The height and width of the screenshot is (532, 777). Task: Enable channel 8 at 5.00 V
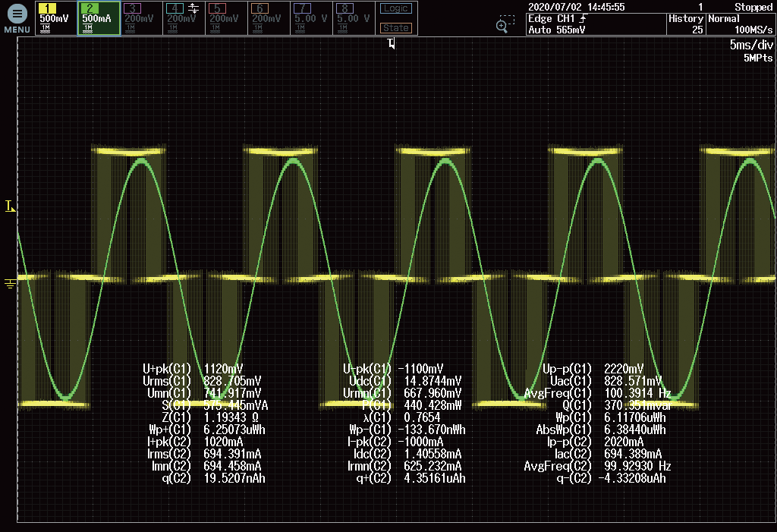coord(354,18)
